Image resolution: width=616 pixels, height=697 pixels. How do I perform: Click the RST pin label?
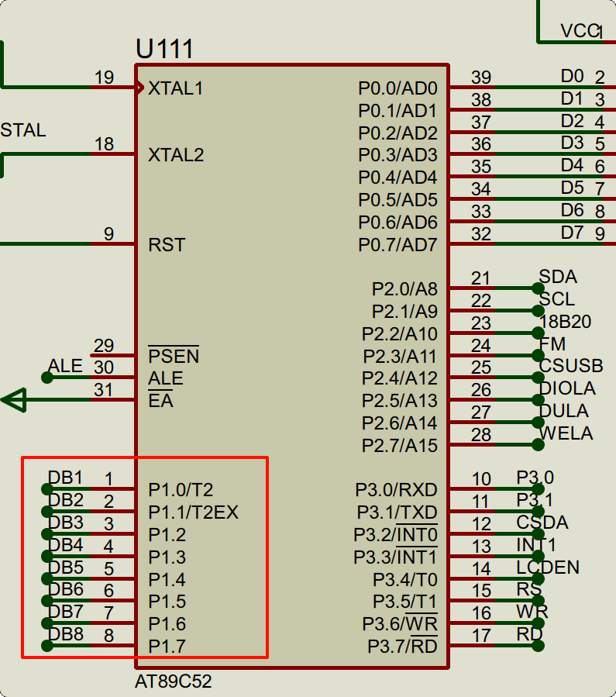[167, 245]
